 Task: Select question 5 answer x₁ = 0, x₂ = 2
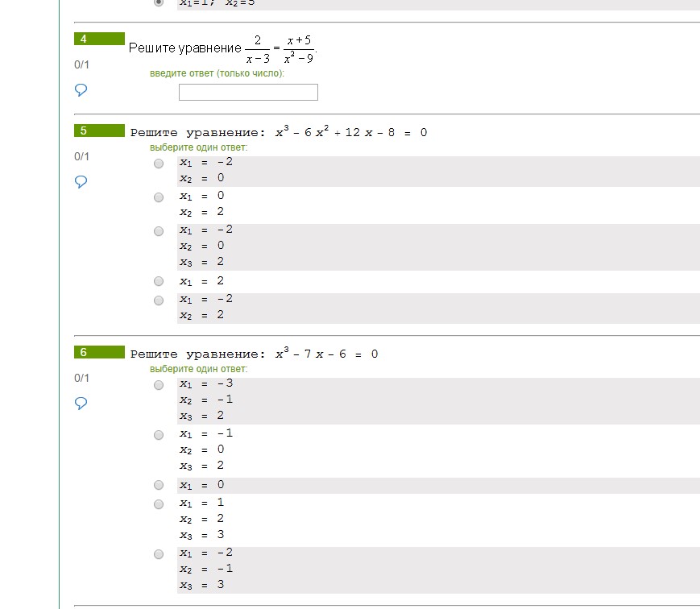[x=159, y=197]
